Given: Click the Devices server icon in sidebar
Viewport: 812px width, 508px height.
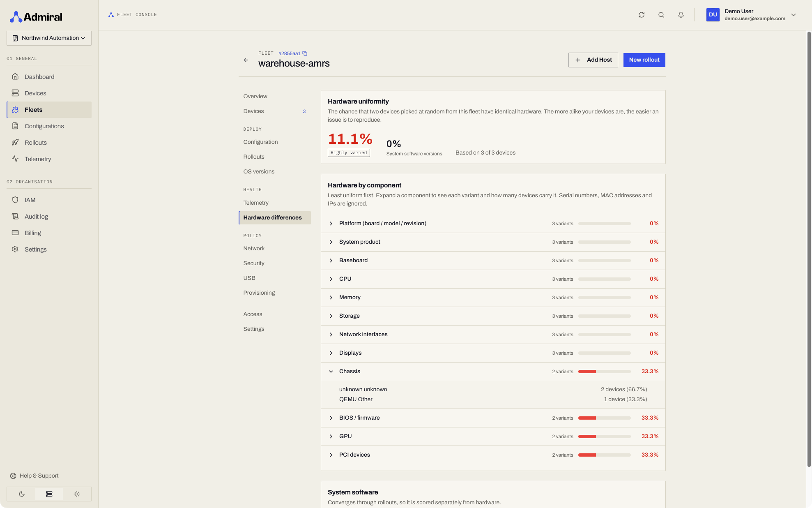Looking at the screenshot, I should tap(15, 93).
